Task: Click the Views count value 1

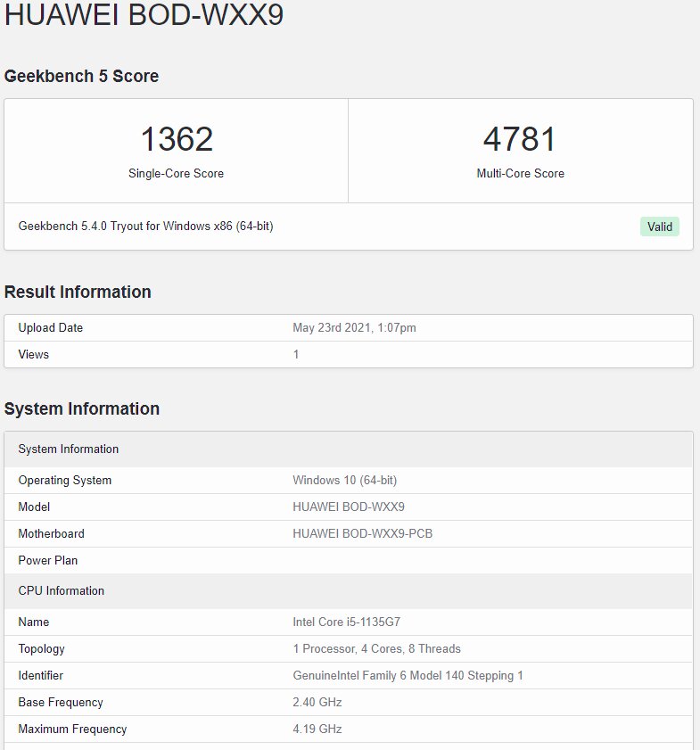Action: 296,354
